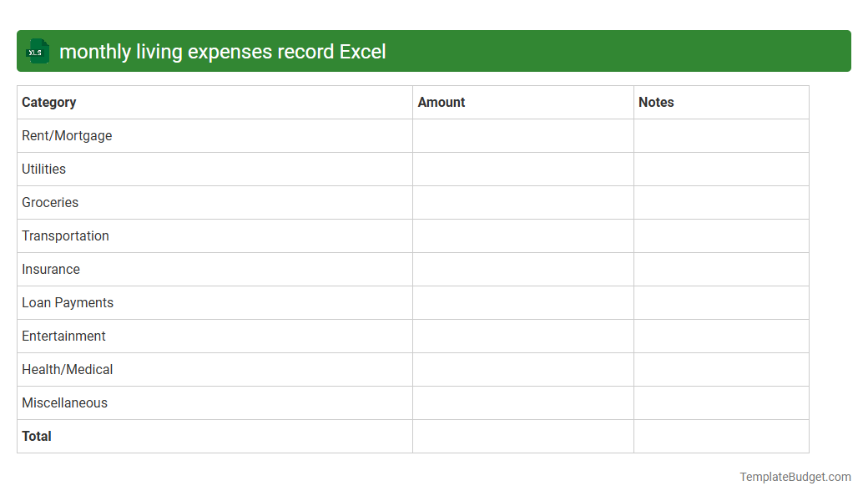Click the XLS file icon
This screenshot has width=868, height=501.
tap(37, 51)
